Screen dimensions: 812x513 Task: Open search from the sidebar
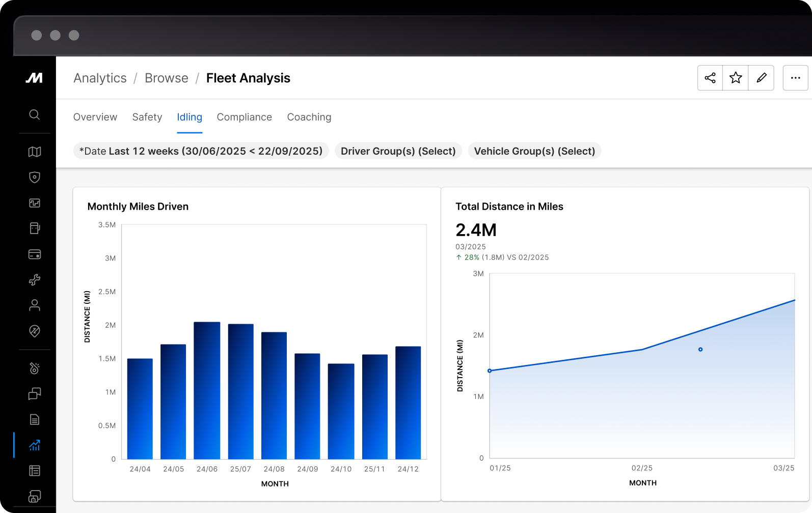pos(34,115)
